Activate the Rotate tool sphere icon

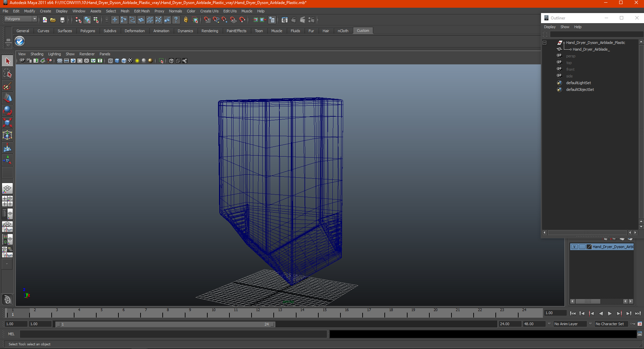[7, 111]
